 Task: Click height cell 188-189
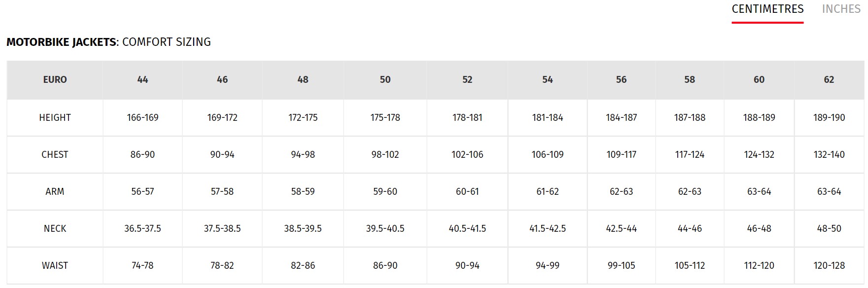pyautogui.click(x=759, y=118)
